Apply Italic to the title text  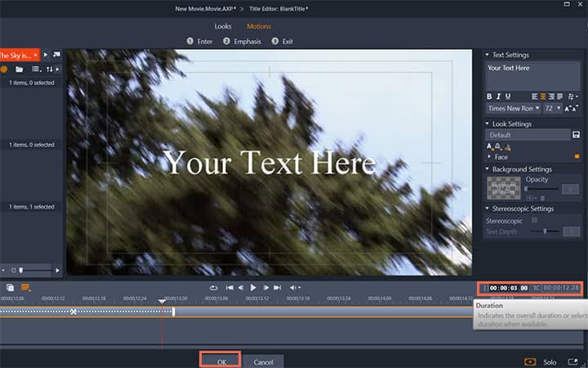(x=498, y=96)
